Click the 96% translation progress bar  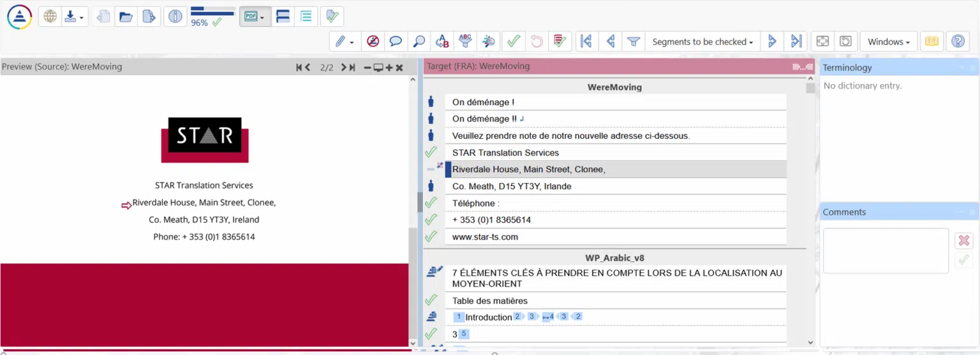(212, 10)
